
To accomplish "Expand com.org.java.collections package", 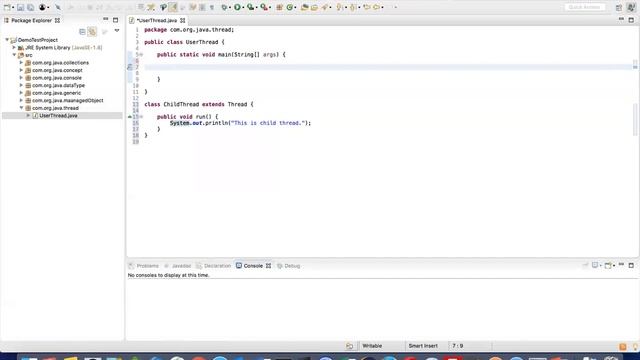I will pos(21,62).
